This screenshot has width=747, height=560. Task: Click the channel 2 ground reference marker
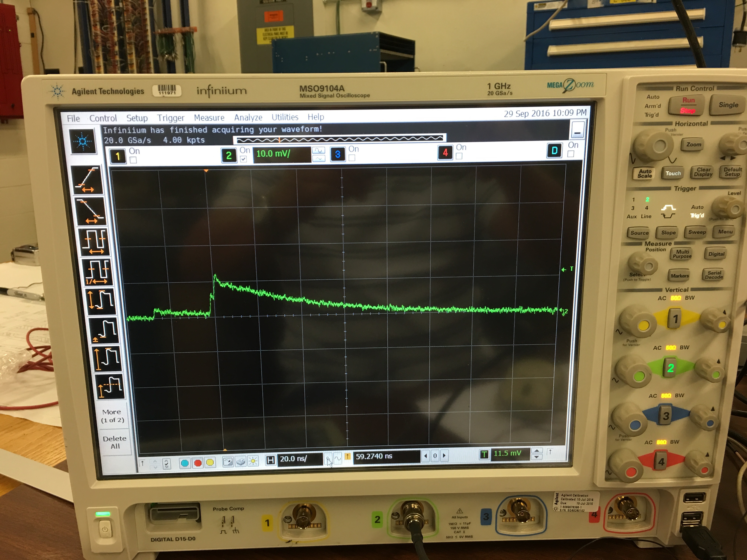click(564, 311)
